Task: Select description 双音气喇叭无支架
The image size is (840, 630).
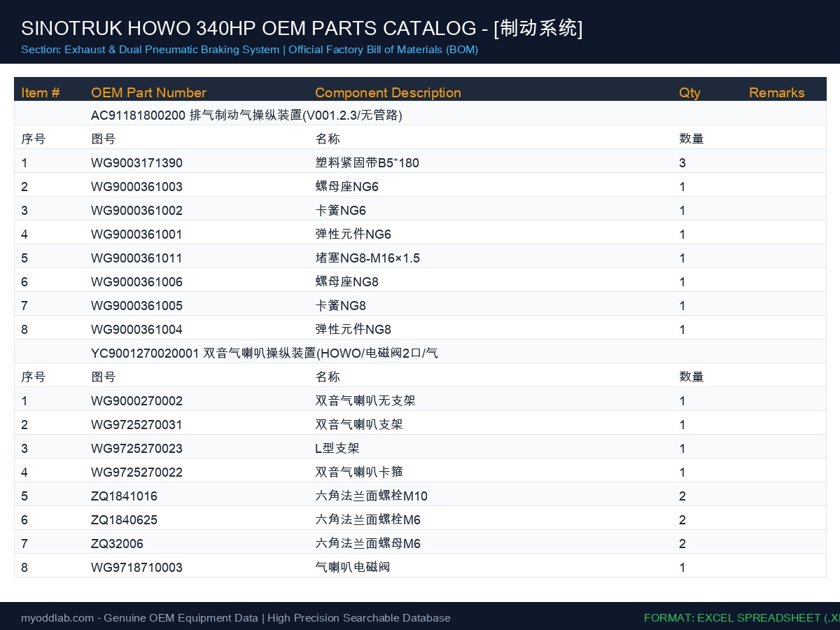Action: [365, 401]
